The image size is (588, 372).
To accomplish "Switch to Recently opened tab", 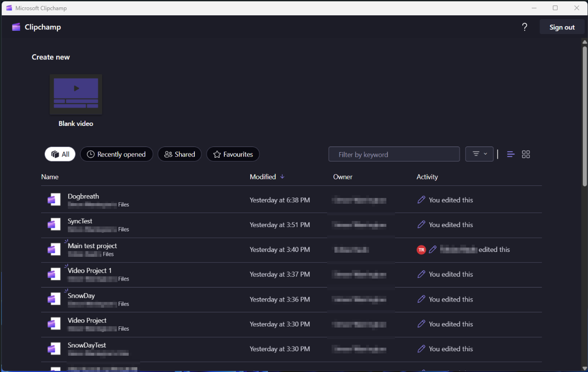I will point(116,154).
